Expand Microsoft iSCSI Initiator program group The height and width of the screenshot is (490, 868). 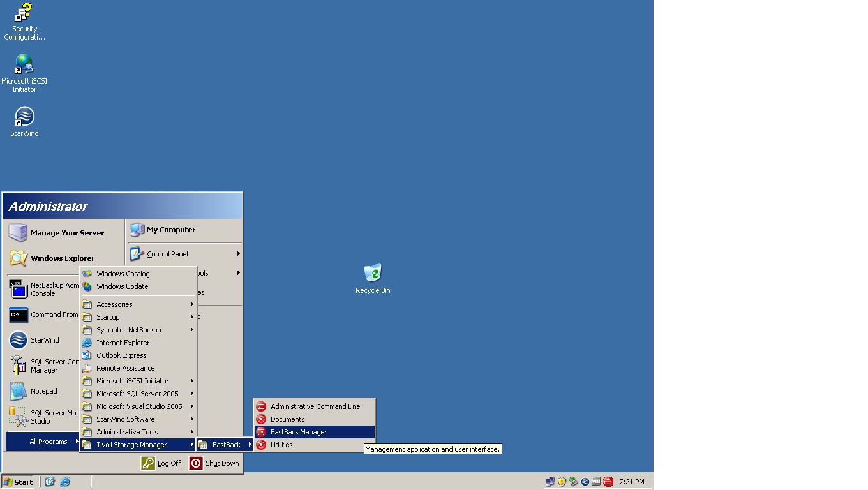(138, 381)
